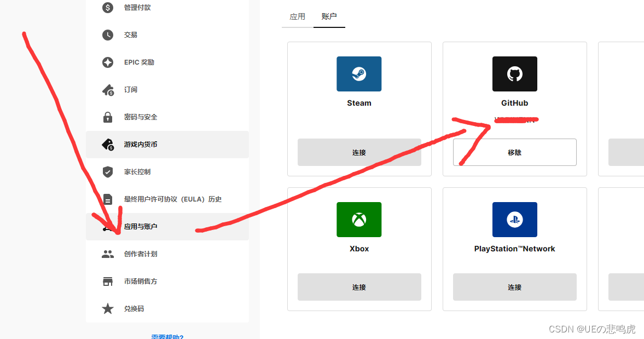Open EPIC 奖励 in the sidebar
This screenshot has height=339, width=644.
click(167, 62)
